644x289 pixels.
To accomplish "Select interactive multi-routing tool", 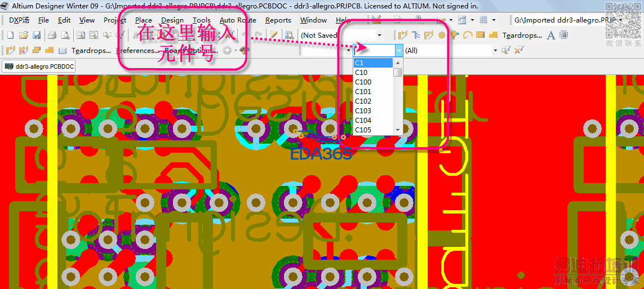I will point(428,35).
